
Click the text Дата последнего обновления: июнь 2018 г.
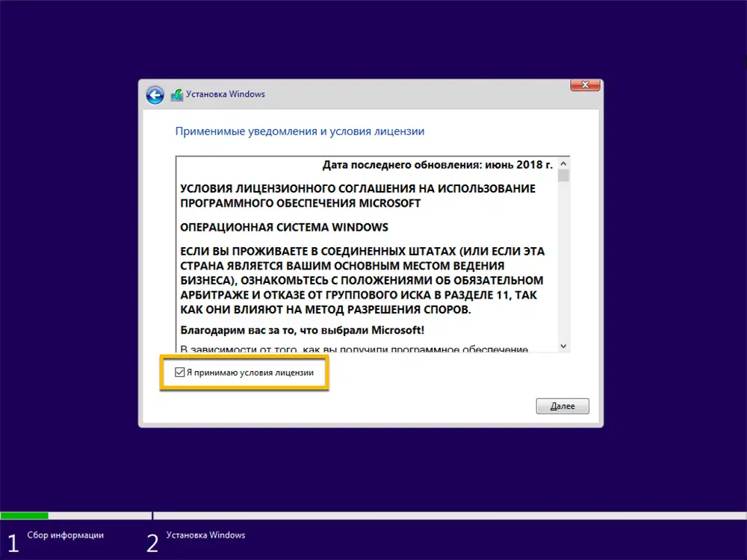pyautogui.click(x=437, y=165)
